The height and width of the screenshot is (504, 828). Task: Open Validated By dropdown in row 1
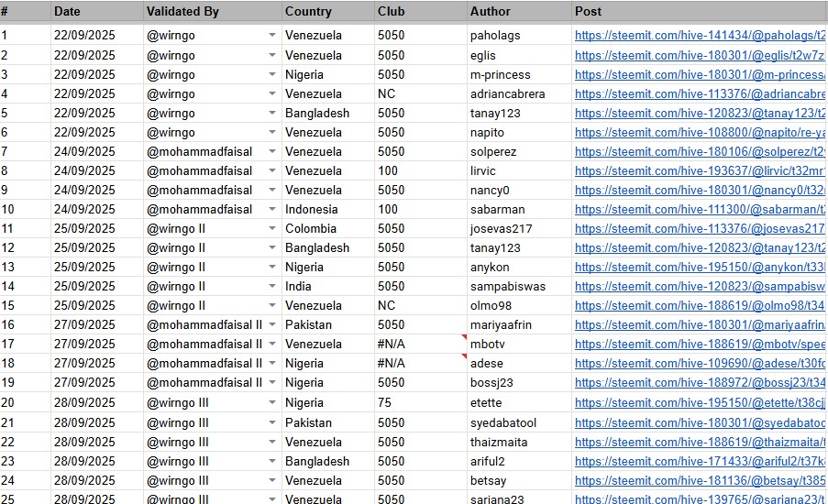(x=272, y=36)
